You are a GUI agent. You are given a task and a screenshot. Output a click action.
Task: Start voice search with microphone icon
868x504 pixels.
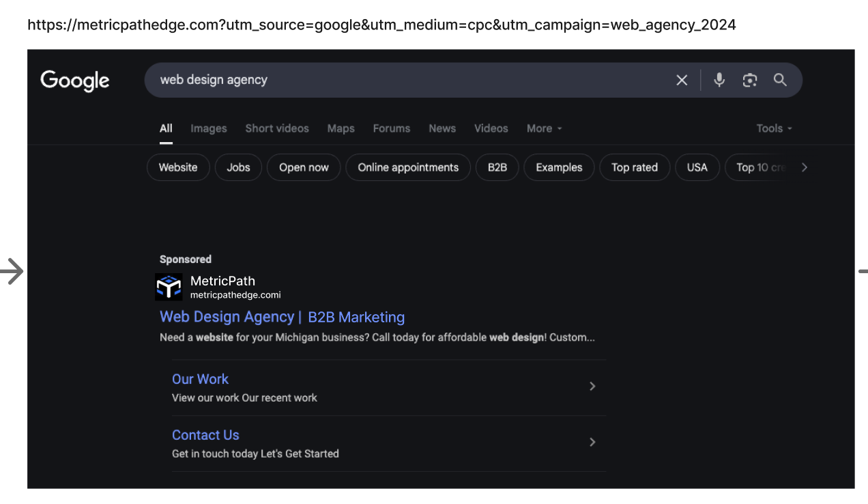pos(719,80)
